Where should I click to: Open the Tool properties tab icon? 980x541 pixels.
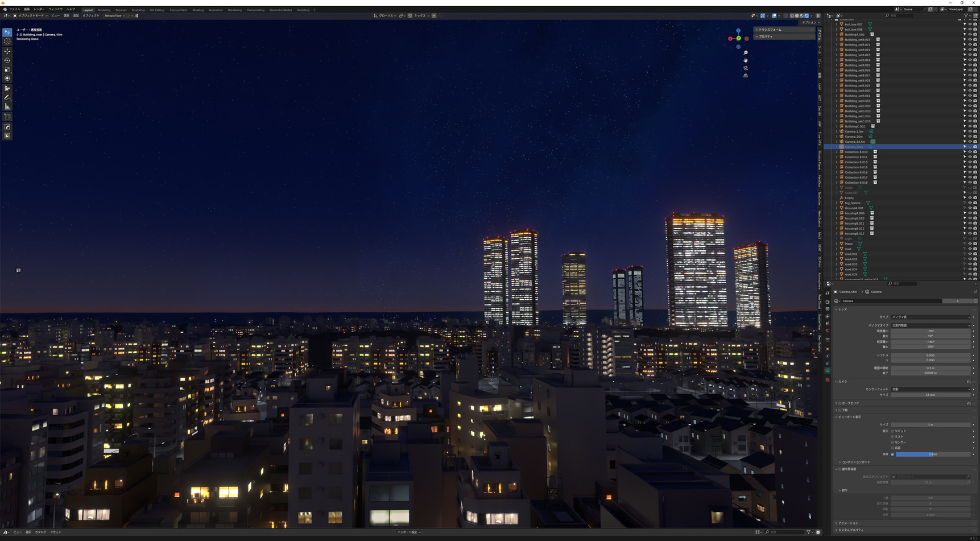coord(828,293)
